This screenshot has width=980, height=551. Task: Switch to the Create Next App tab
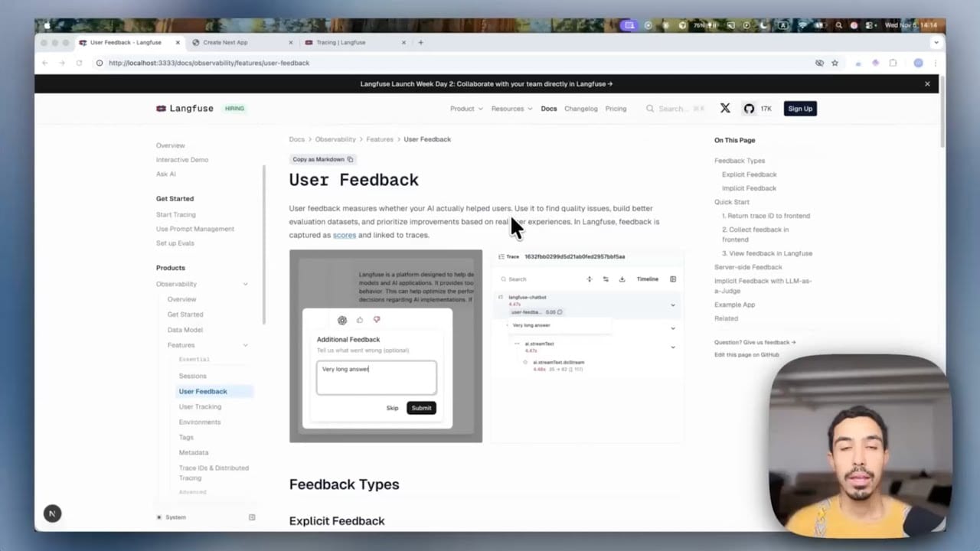(x=240, y=42)
